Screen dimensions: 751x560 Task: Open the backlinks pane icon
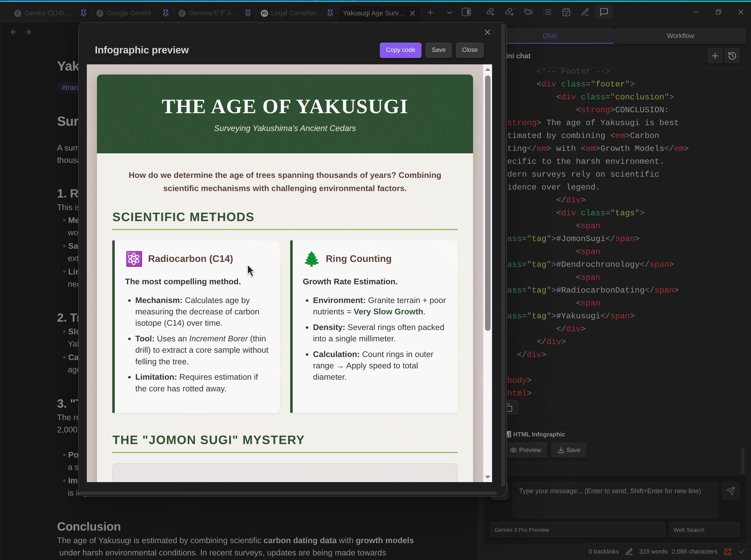pos(490,12)
